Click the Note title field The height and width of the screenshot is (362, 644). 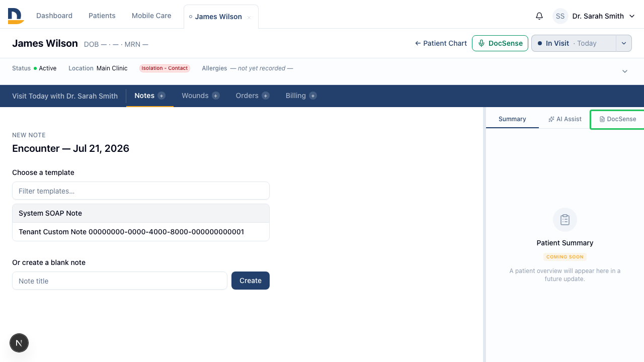point(120,281)
